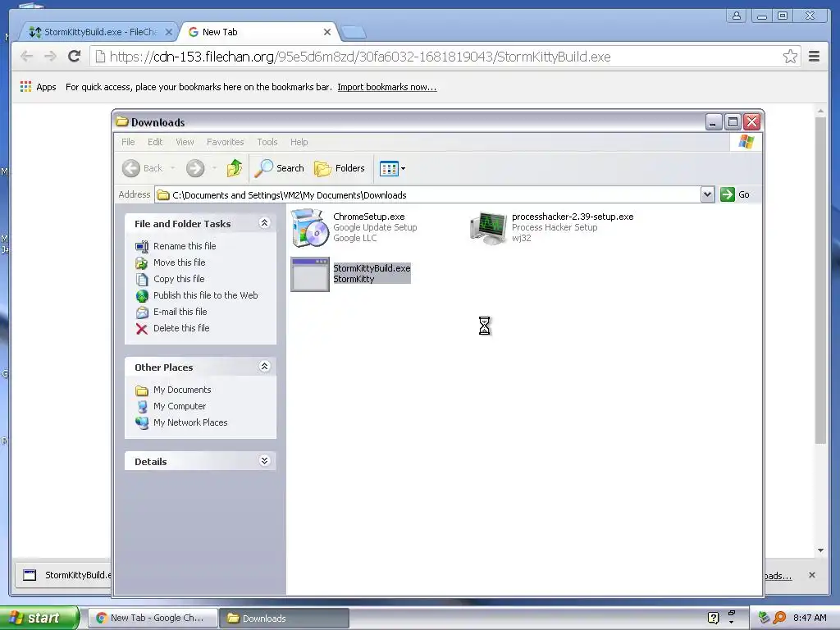Choose E-mail this file
This screenshot has height=630, width=840.
(x=180, y=312)
